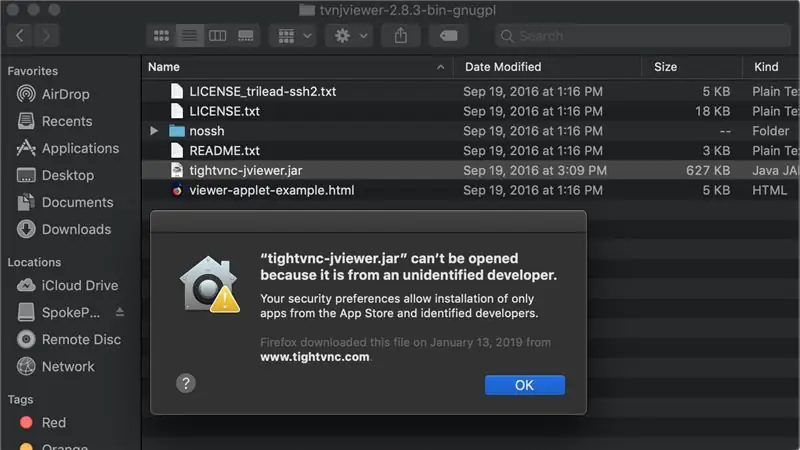
Task: Select the Red tag in sidebar
Action: (43, 422)
